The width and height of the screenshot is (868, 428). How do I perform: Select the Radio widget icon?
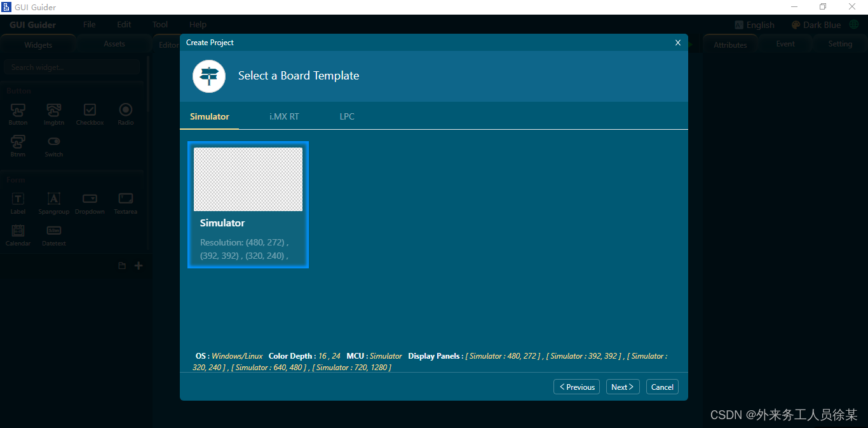[126, 110]
